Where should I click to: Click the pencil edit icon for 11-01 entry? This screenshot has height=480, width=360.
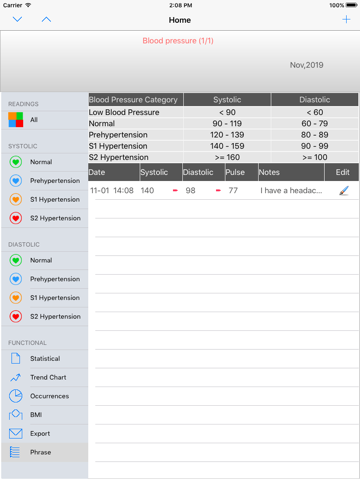pyautogui.click(x=344, y=191)
